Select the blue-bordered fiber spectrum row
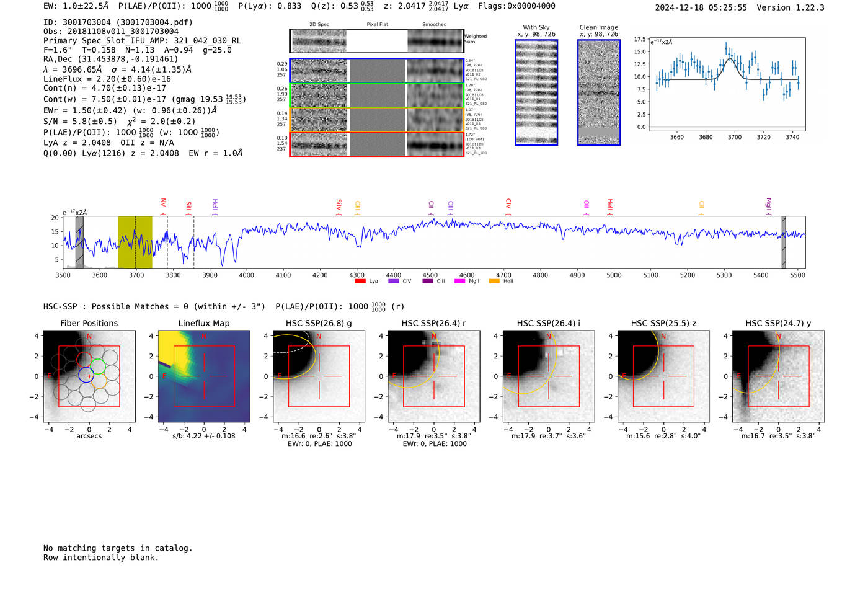This screenshot has width=868, height=591. 377,71
